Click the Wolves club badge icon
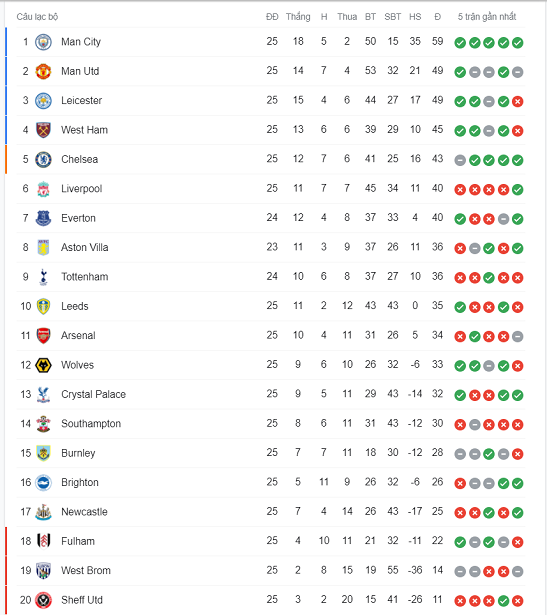This screenshot has width=547, height=615. click(x=43, y=365)
